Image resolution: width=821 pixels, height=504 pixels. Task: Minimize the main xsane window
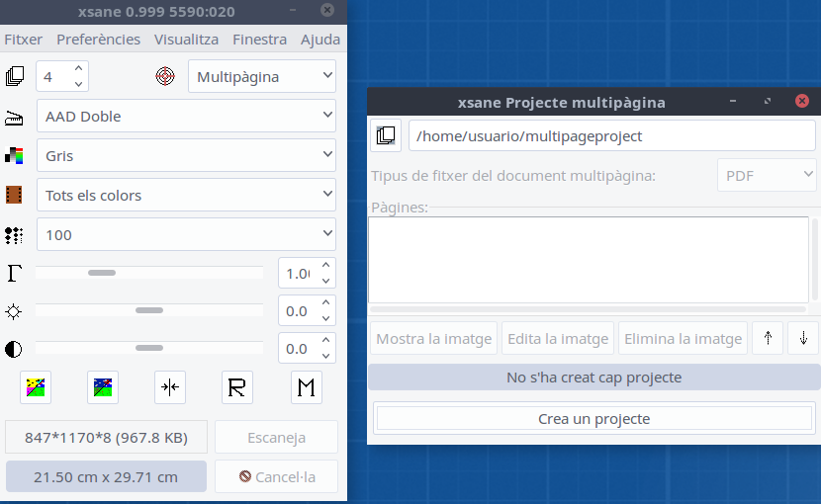pyautogui.click(x=293, y=10)
